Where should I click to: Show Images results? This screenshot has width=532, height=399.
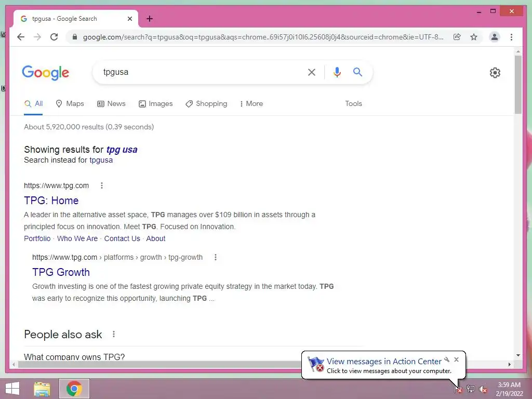point(156,104)
